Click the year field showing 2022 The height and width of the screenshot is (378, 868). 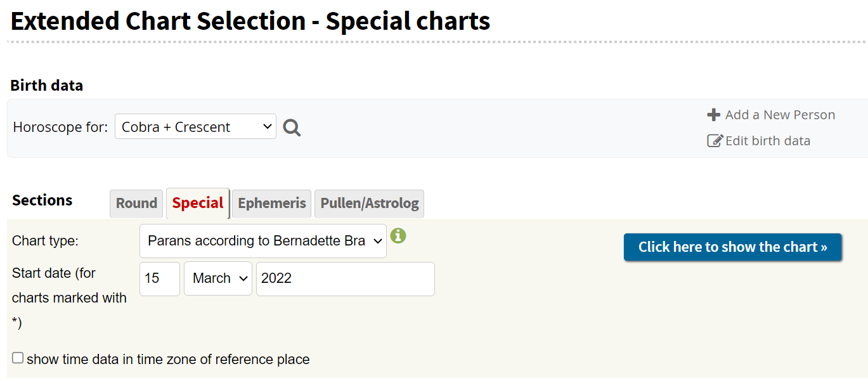click(345, 278)
